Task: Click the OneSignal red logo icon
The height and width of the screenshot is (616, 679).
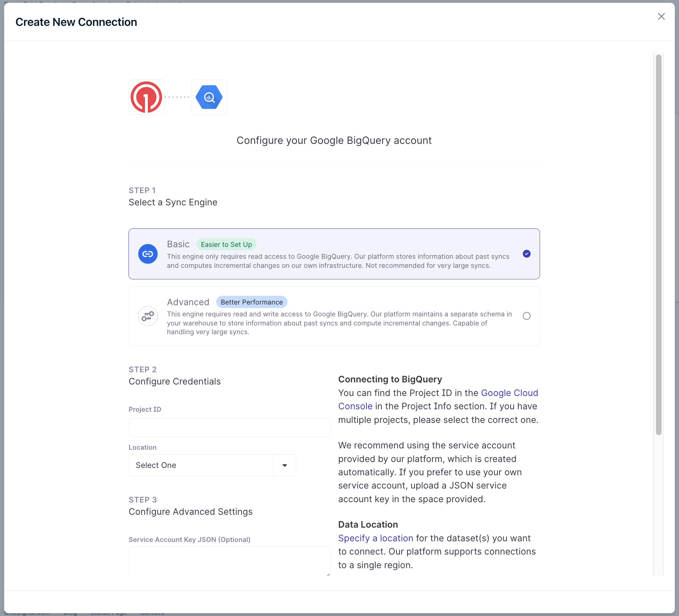Action: click(x=146, y=97)
